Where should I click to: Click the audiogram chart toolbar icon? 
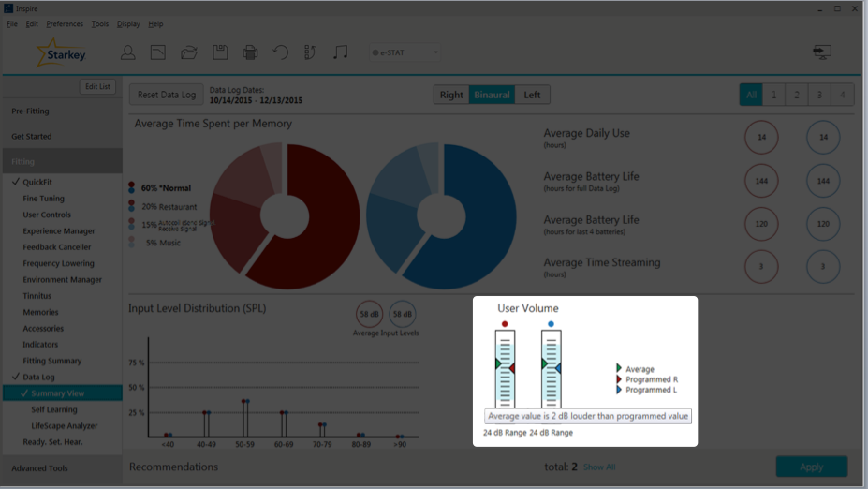[x=157, y=52]
